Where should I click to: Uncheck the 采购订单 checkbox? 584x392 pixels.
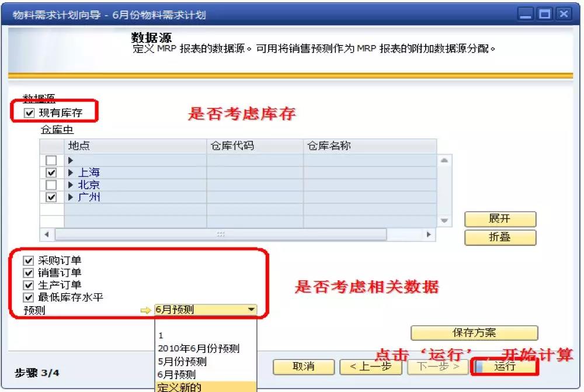pos(29,261)
